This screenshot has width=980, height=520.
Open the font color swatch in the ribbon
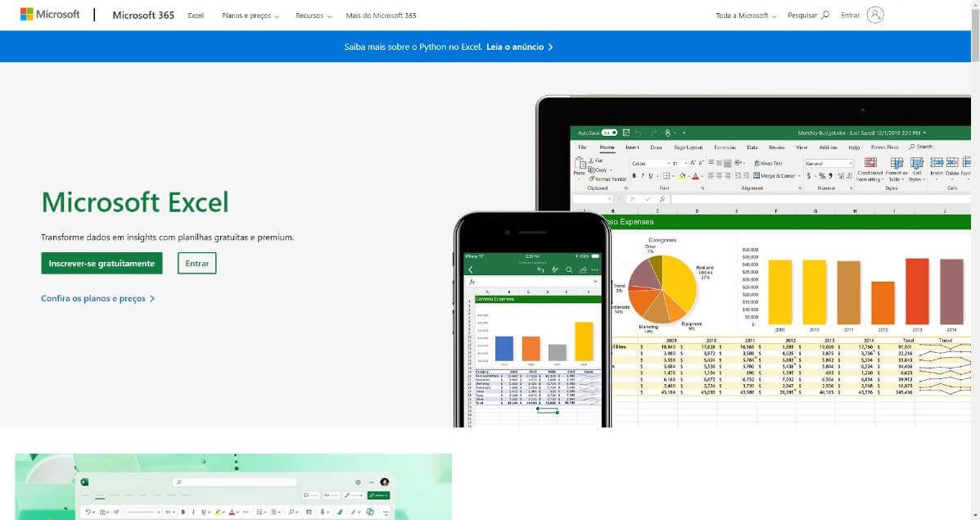(x=694, y=176)
